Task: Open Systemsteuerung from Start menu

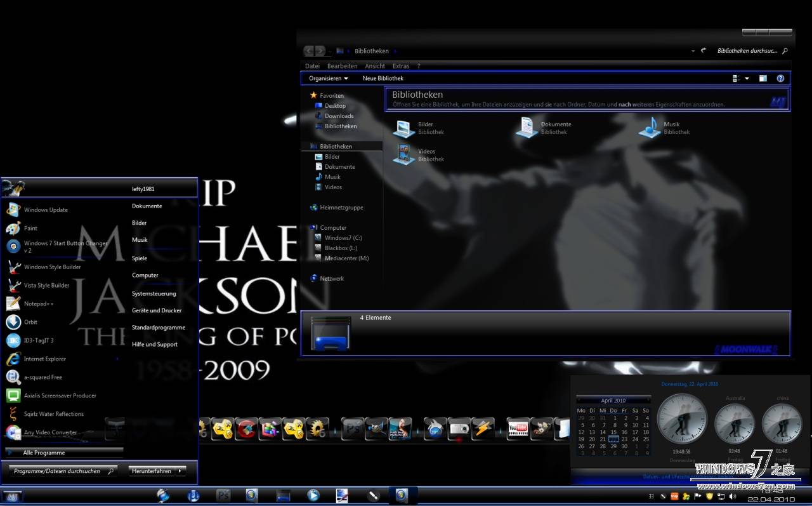Action: pos(154,294)
